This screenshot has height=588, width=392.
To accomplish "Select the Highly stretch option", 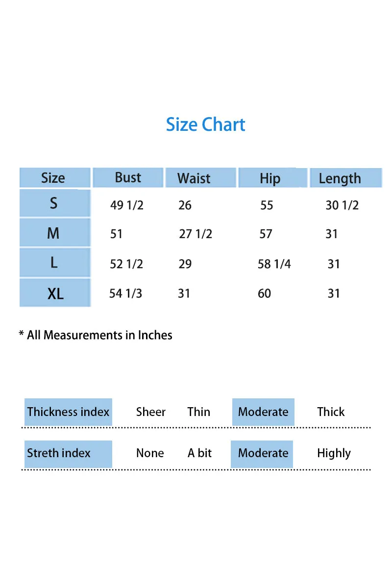I will pyautogui.click(x=334, y=454).
